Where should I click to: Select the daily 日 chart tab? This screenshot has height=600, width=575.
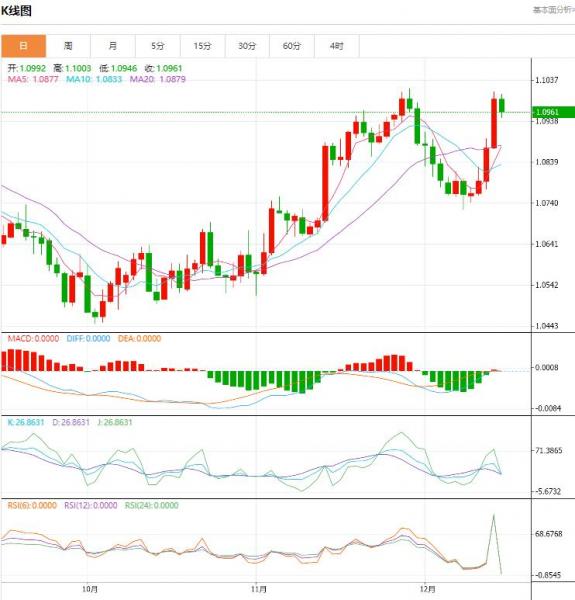coord(23,46)
